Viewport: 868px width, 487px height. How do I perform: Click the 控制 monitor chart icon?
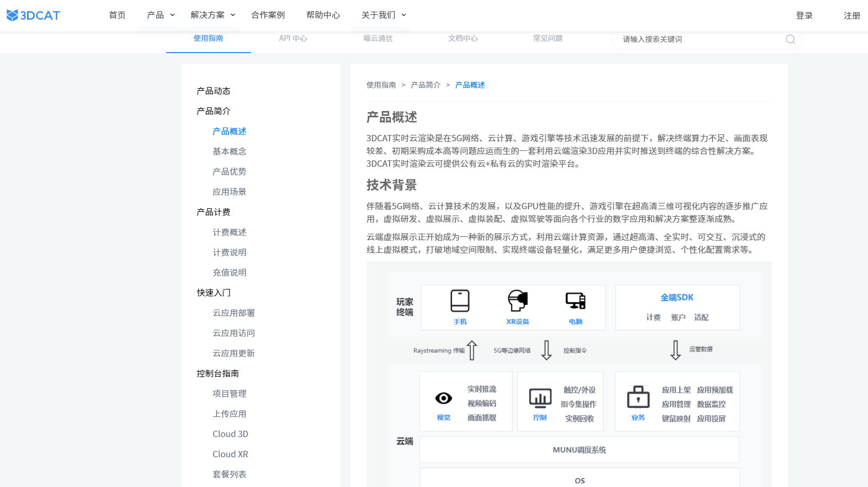(x=540, y=398)
